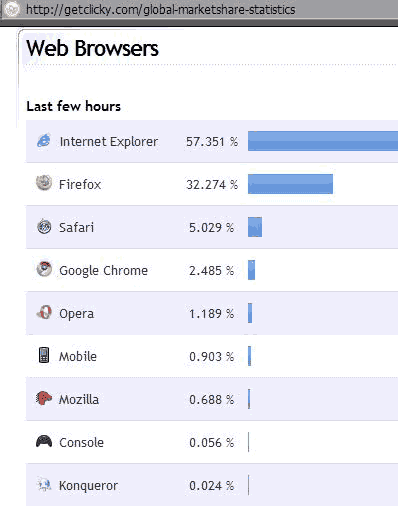Click the Google Chrome icon
The image size is (398, 506).
tap(44, 269)
